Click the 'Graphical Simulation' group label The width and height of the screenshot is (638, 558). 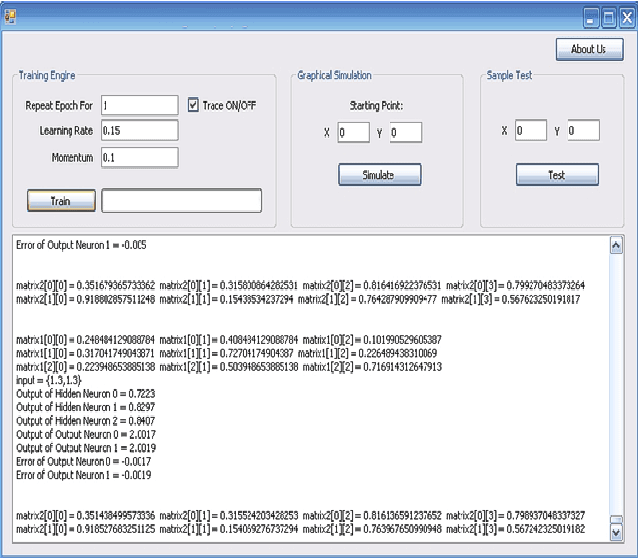click(334, 75)
